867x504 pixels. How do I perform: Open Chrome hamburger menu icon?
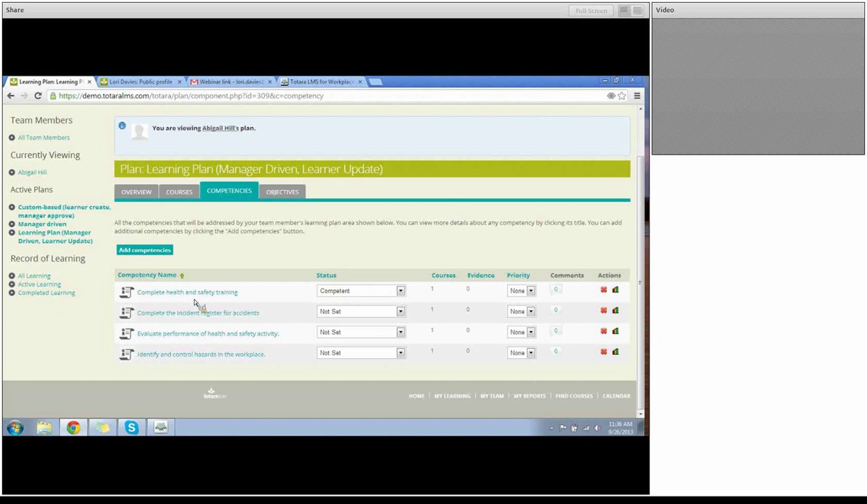[637, 96]
